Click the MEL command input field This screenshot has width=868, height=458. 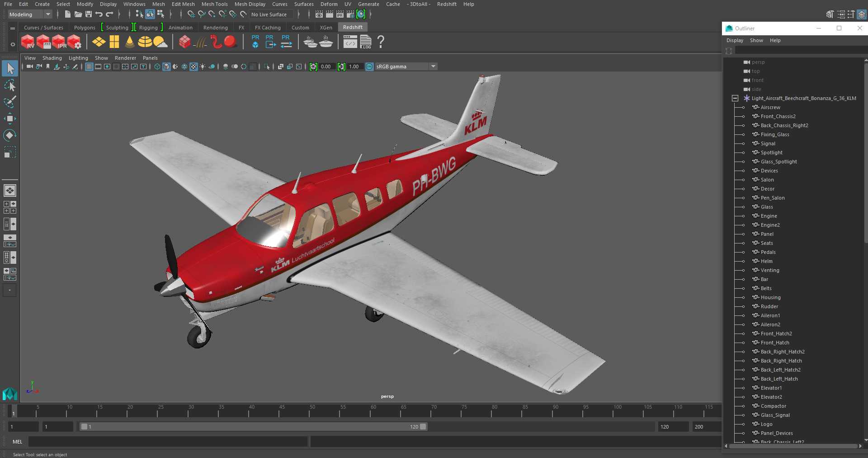pyautogui.click(x=168, y=442)
